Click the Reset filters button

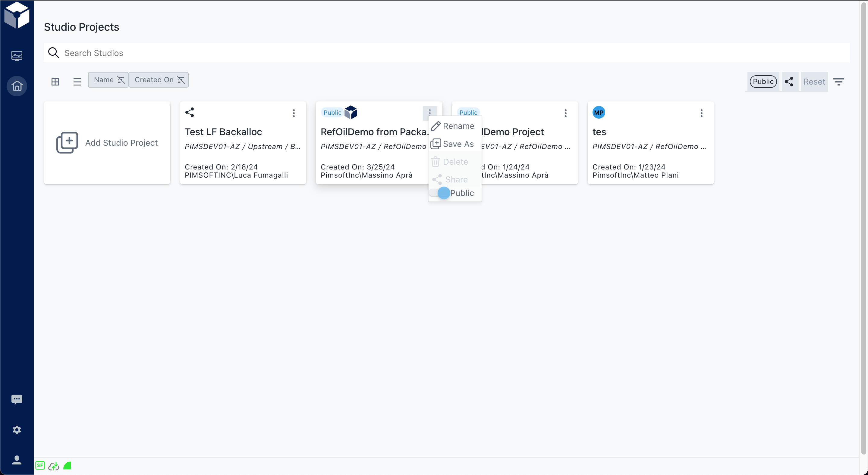[x=814, y=82]
